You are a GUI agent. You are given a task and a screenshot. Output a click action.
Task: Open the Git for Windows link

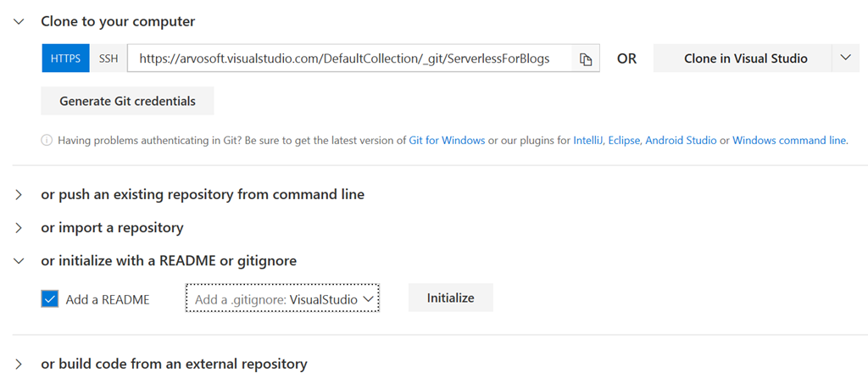click(447, 141)
